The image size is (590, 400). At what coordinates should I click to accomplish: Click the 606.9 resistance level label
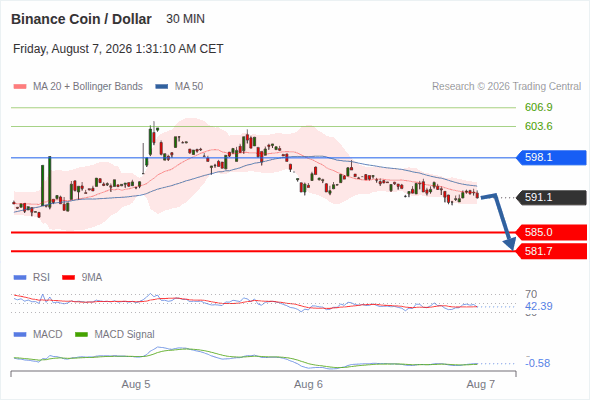[539, 107]
